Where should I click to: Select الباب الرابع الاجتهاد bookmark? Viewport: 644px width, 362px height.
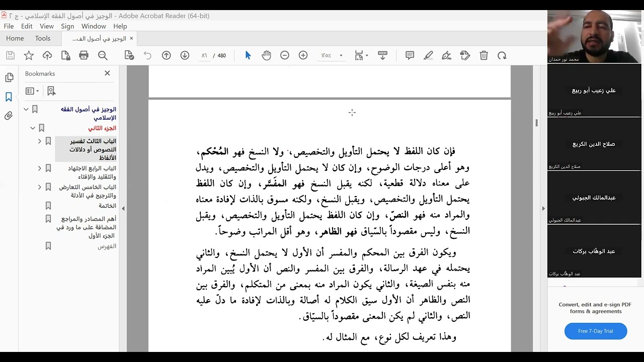tap(92, 172)
